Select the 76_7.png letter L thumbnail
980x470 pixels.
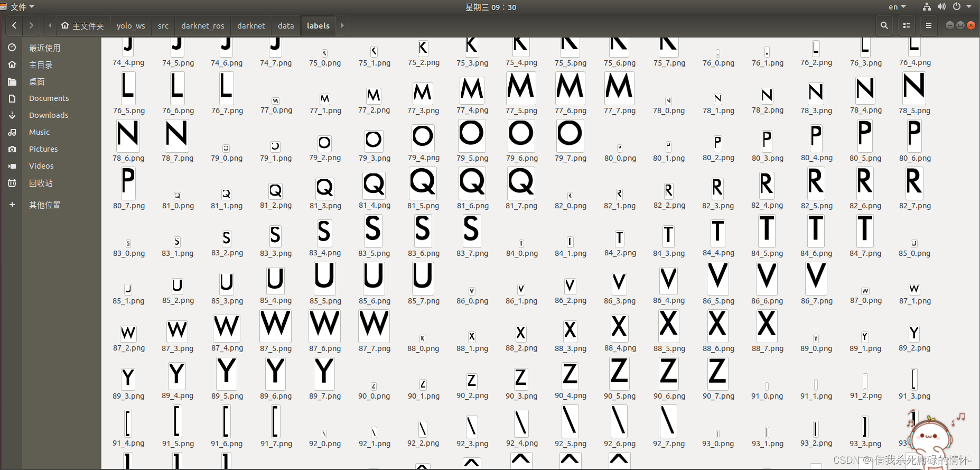point(226,87)
